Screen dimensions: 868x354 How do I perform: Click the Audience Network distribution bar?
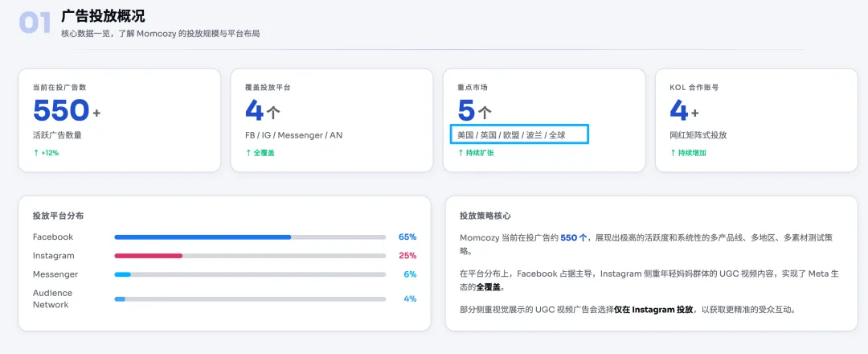[249, 298]
